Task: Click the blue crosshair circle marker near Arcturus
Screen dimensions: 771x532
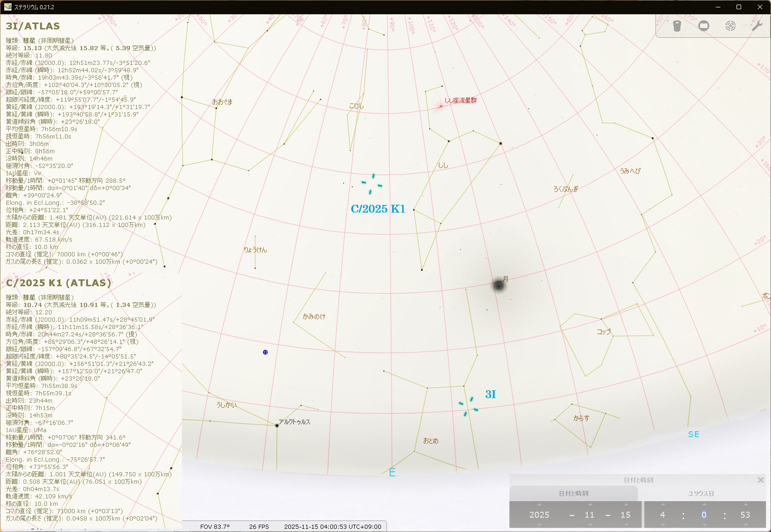Action: coord(265,352)
